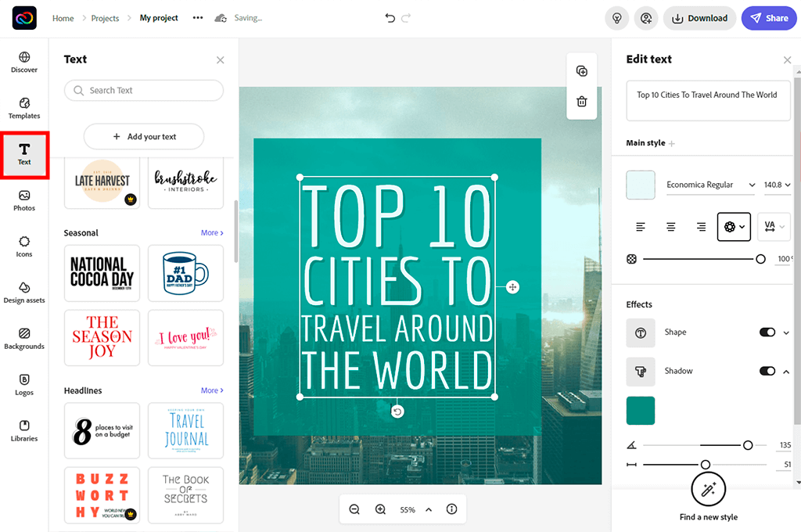Image resolution: width=801 pixels, height=532 pixels.
Task: Open the Photos section
Action: pos(24,201)
